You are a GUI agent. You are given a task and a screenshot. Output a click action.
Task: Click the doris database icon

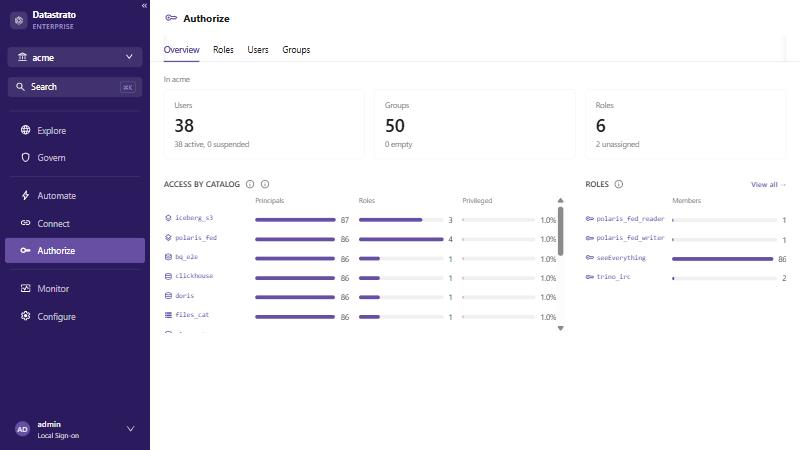pos(168,295)
